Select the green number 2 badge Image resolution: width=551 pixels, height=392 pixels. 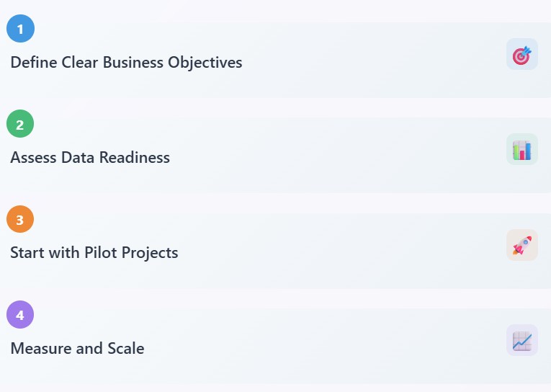pos(20,124)
